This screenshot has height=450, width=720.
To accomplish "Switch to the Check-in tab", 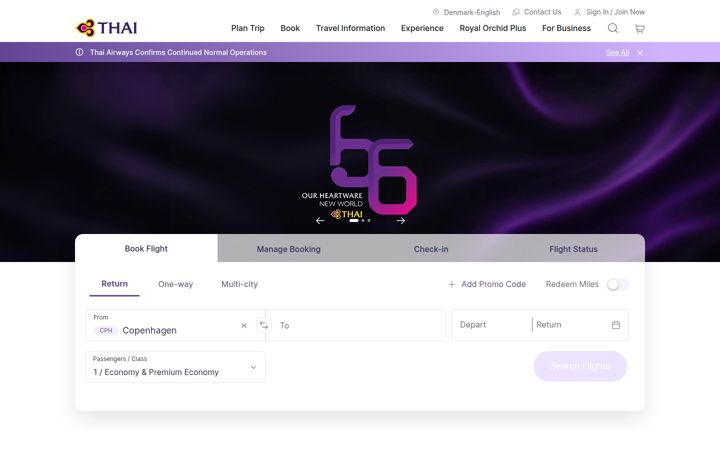I will click(x=431, y=249).
